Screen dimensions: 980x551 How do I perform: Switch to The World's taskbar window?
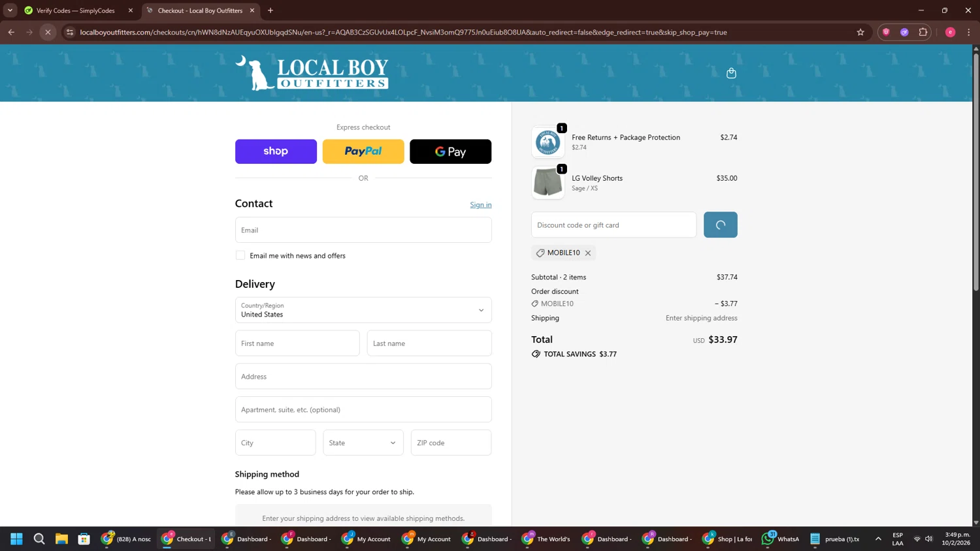[547, 539]
